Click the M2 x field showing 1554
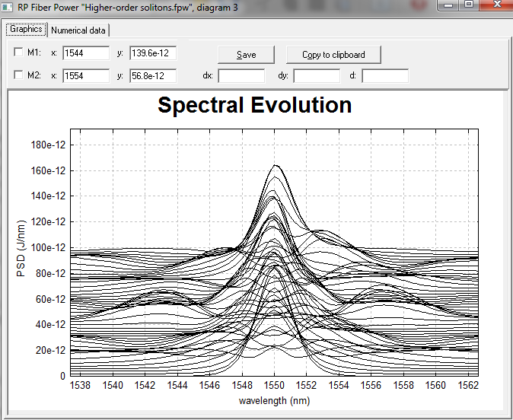 [85, 76]
